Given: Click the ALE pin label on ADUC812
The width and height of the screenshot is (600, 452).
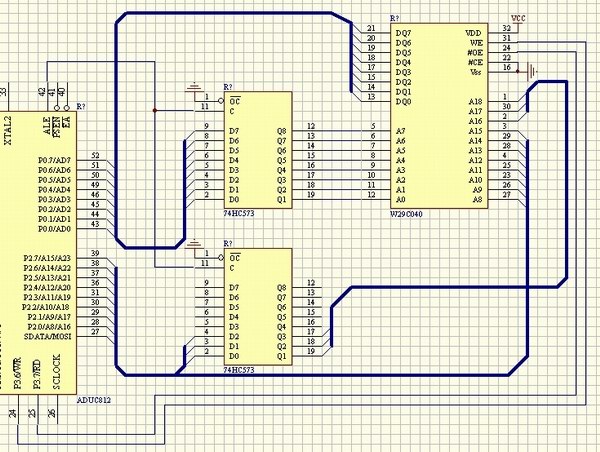Looking at the screenshot, I should pyautogui.click(x=47, y=126).
